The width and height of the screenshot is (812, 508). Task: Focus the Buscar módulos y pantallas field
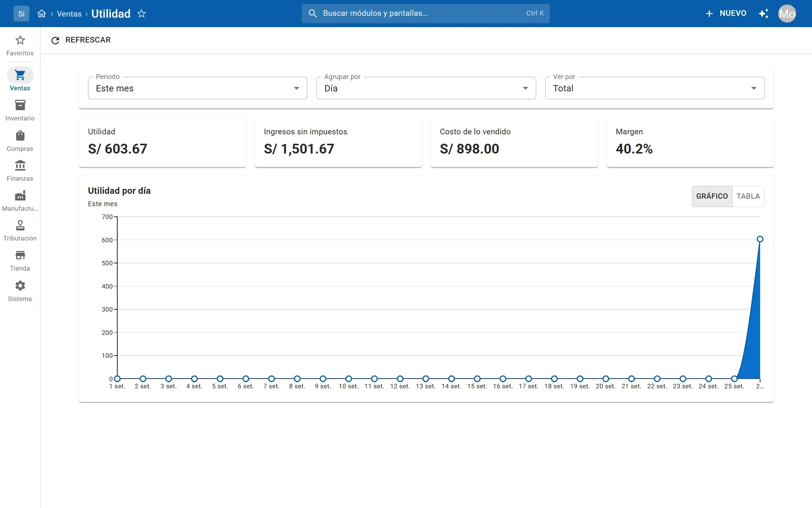426,13
